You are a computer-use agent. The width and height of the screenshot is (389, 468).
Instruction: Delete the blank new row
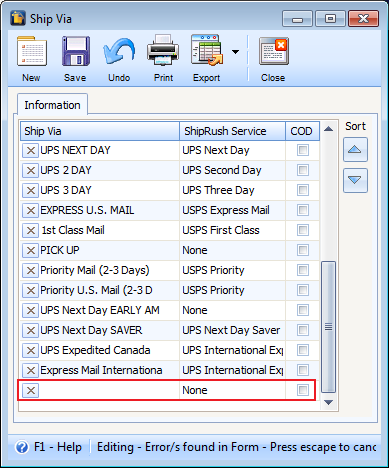(31, 390)
